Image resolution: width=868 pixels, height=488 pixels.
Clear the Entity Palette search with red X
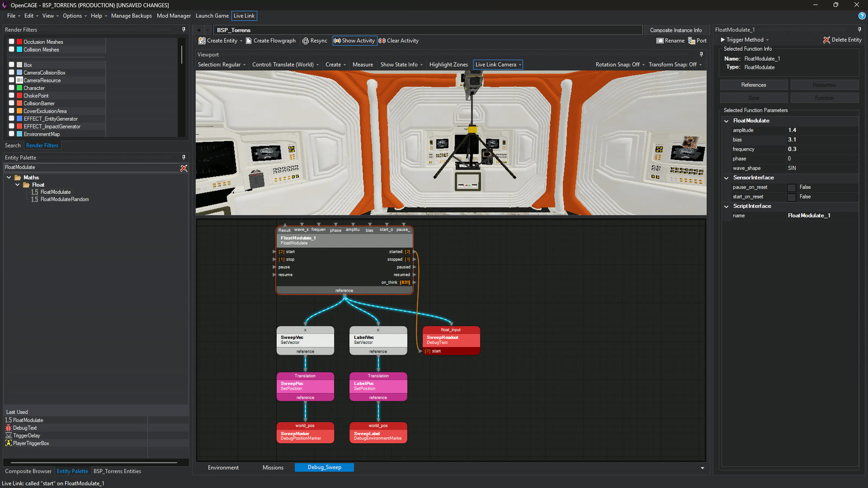[x=184, y=168]
